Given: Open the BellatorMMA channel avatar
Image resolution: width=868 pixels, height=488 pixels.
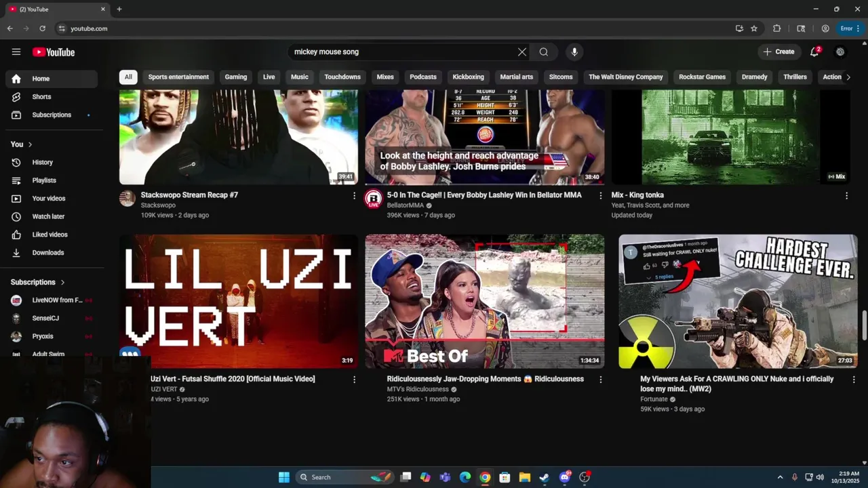Looking at the screenshot, I should pyautogui.click(x=374, y=198).
